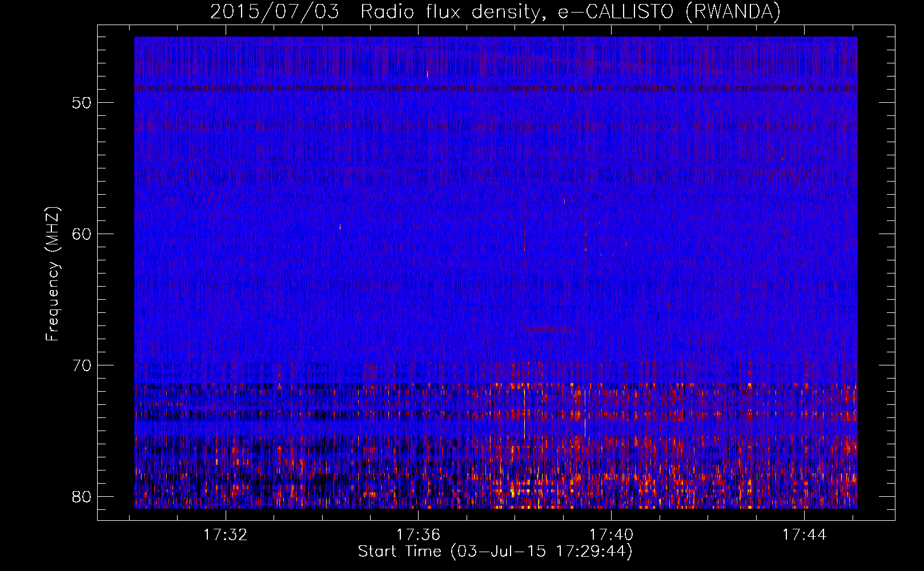Click the '17:40' time tick label
The height and width of the screenshot is (571, 924).
click(x=611, y=535)
